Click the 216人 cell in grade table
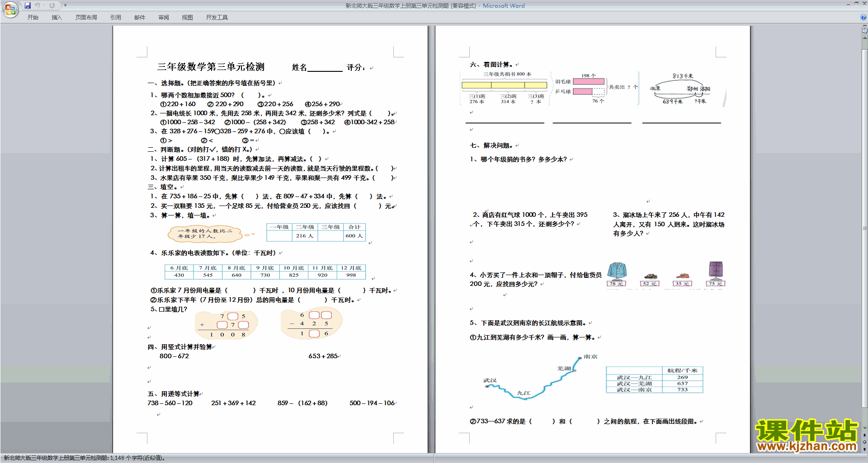The width and height of the screenshot is (868, 463). point(305,236)
